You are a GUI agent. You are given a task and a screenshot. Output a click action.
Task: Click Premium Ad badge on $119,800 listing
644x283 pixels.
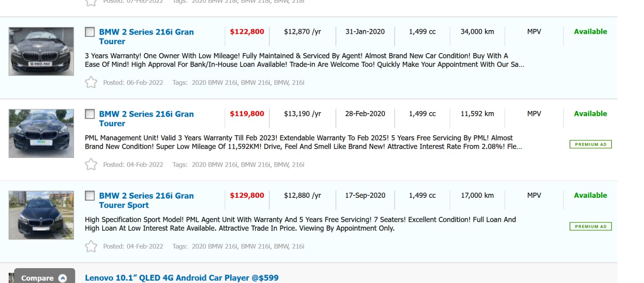(590, 144)
